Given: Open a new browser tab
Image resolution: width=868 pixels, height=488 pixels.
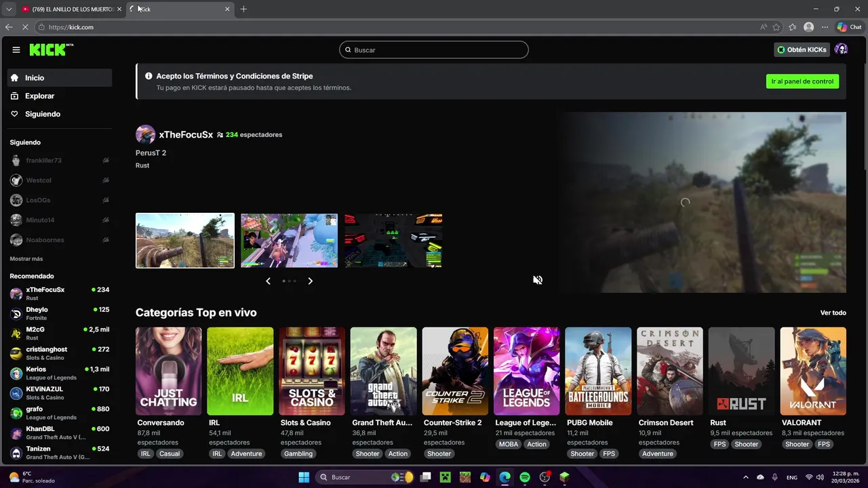Looking at the screenshot, I should click(x=243, y=9).
